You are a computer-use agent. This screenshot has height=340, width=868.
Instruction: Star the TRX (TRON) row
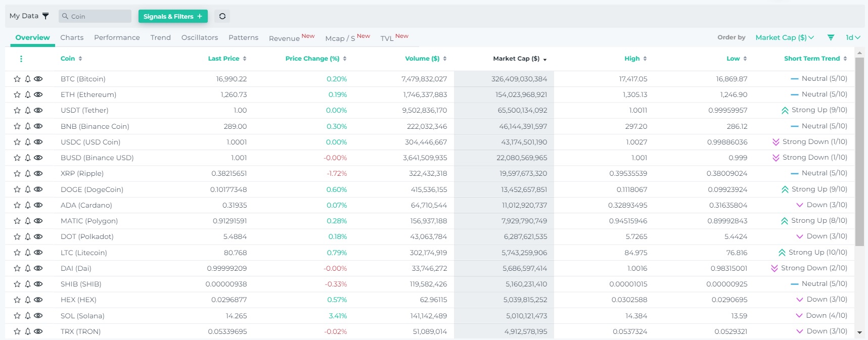coord(17,331)
